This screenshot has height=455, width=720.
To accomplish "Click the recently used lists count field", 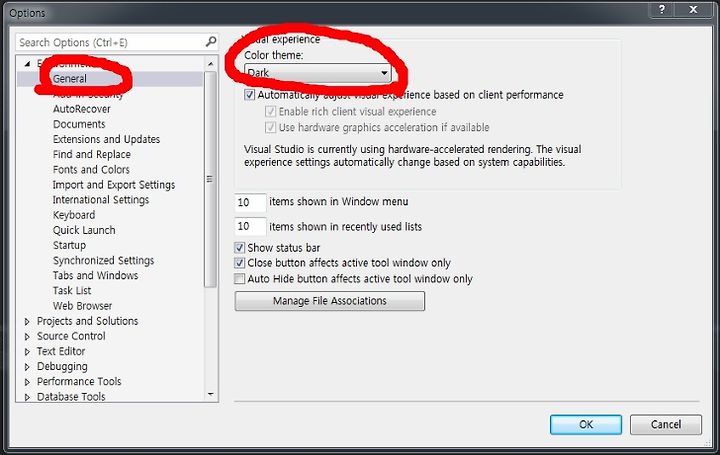I will click(x=250, y=226).
